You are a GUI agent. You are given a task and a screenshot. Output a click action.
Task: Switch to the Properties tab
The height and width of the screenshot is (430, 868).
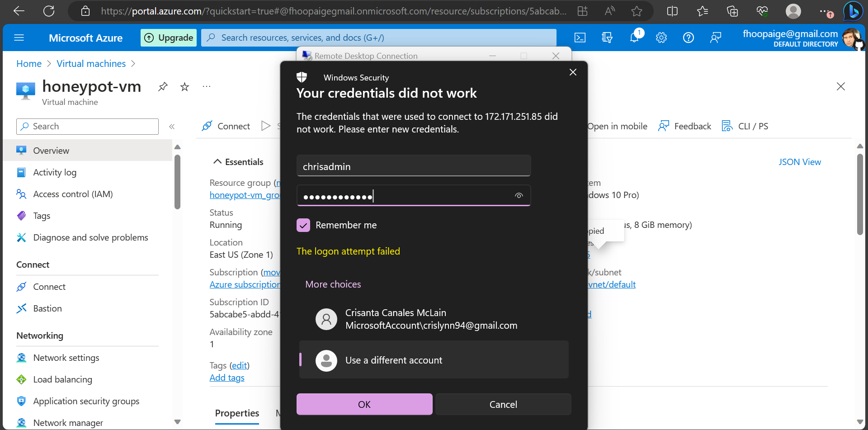[x=236, y=413]
